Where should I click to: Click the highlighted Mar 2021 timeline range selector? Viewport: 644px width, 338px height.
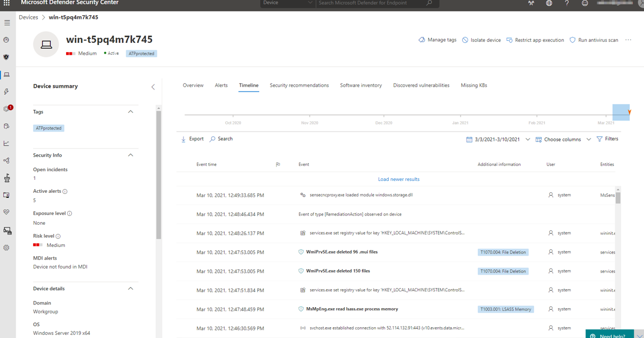pyautogui.click(x=621, y=112)
